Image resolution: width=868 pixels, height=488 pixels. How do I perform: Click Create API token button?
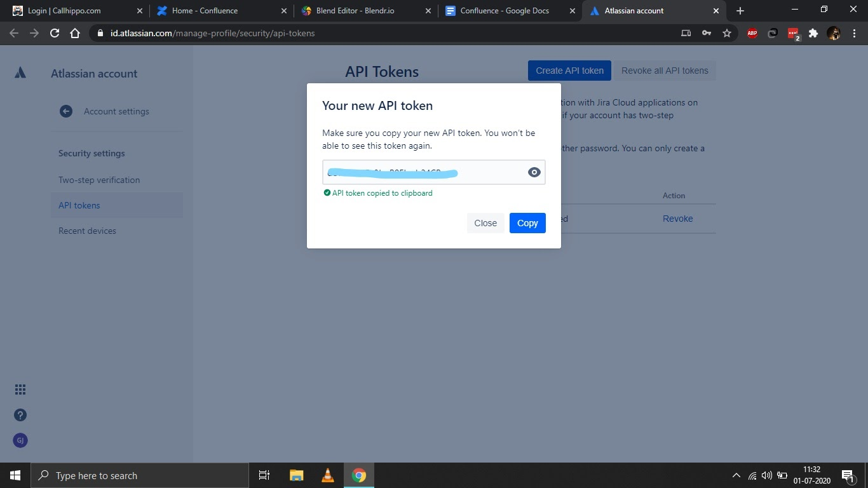[x=569, y=71]
